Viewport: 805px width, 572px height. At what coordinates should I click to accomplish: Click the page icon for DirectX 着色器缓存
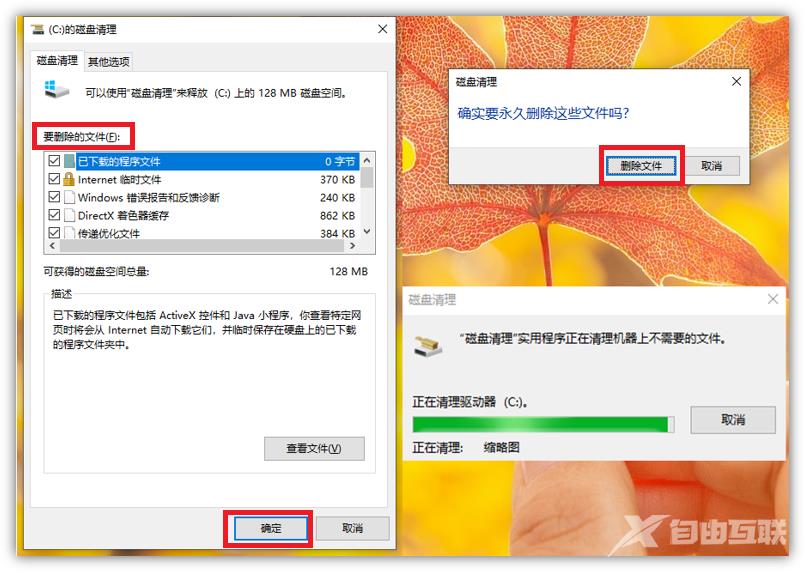click(x=69, y=215)
